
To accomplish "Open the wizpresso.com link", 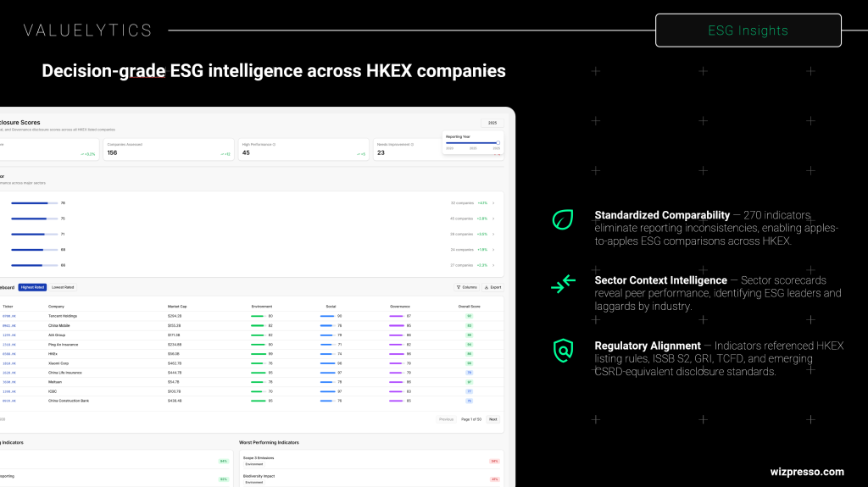I will pos(806,472).
